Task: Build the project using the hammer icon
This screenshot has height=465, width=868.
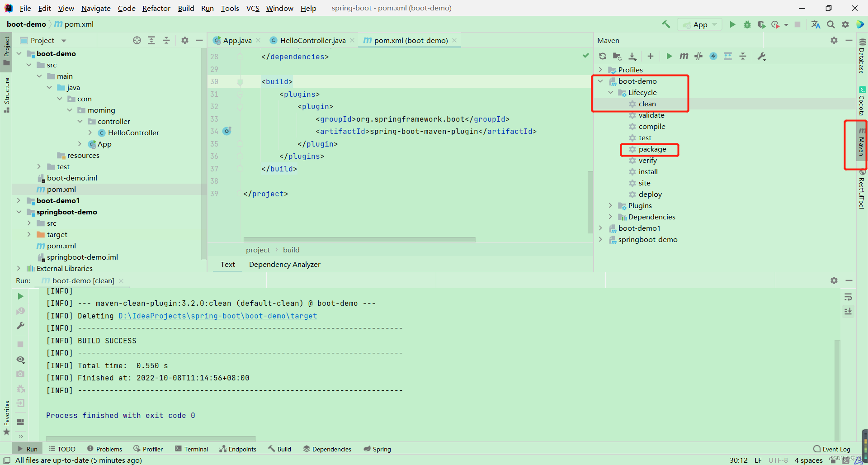Action: 666,24
